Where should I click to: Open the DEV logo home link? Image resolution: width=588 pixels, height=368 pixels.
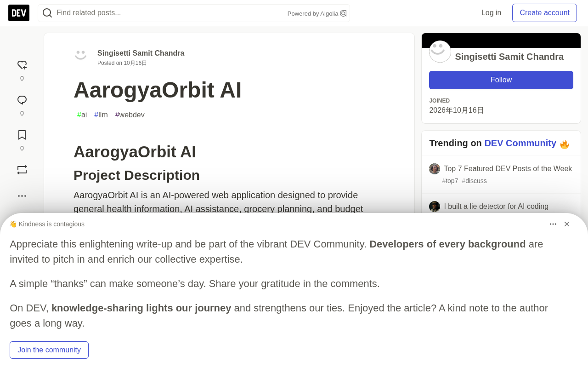[x=19, y=13]
